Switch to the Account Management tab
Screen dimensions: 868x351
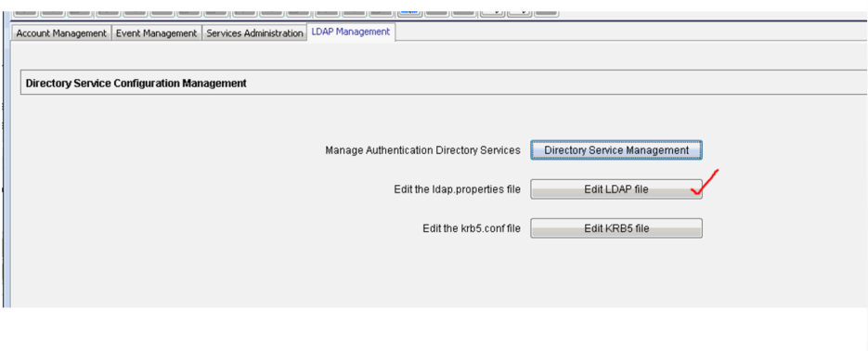point(61,33)
